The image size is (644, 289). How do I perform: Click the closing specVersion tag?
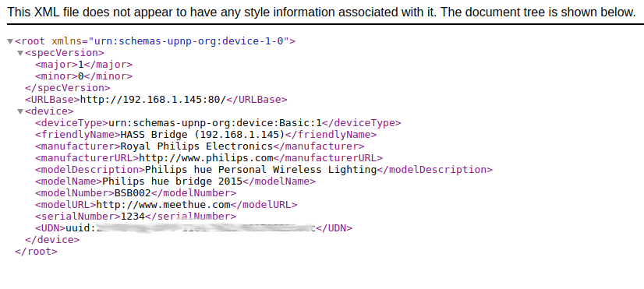coord(67,88)
